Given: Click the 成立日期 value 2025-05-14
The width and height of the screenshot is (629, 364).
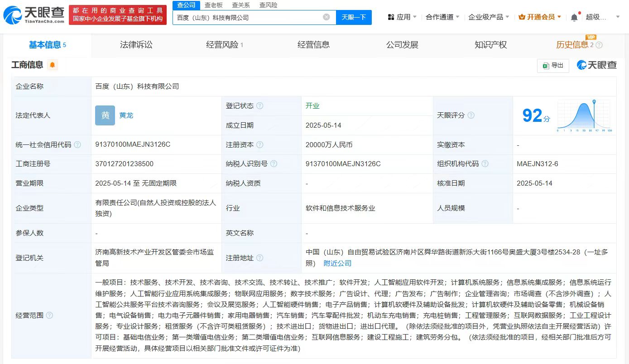Looking at the screenshot, I should 323,125.
